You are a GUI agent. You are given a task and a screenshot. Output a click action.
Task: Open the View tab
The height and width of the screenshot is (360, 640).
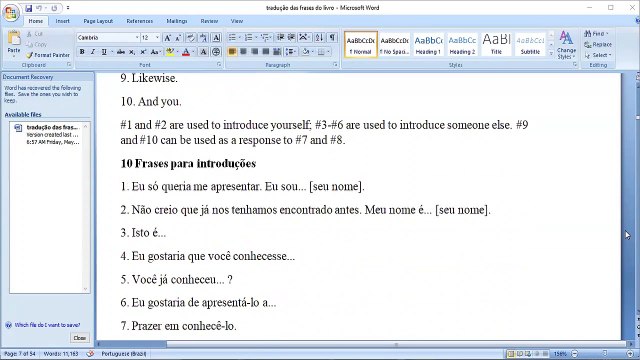pyautogui.click(x=237, y=21)
